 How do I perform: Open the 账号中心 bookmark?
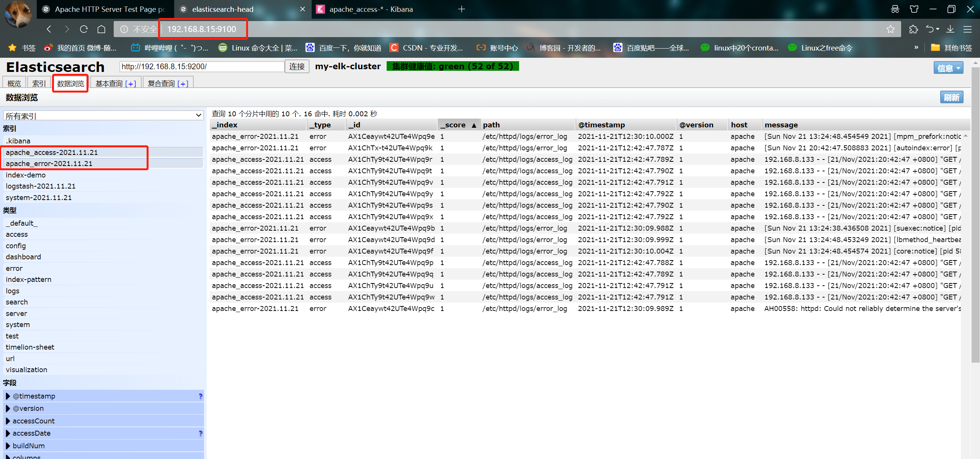[497, 48]
